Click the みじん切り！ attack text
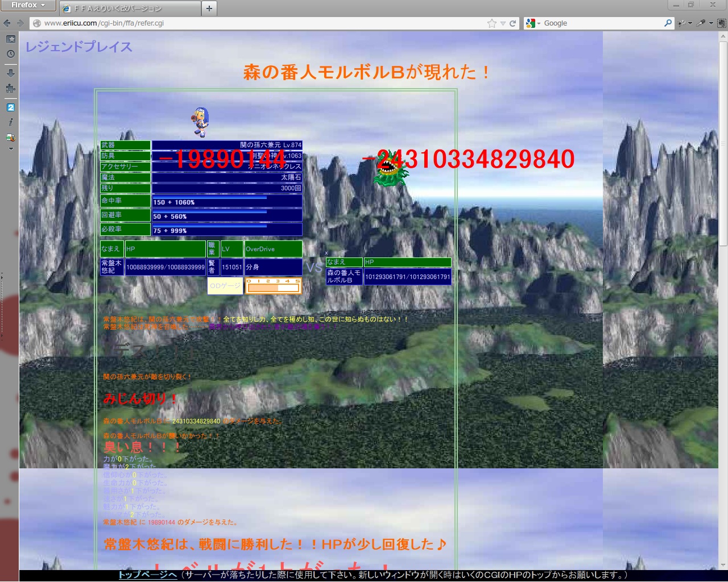Viewport: 728px width, 582px height. [140, 399]
